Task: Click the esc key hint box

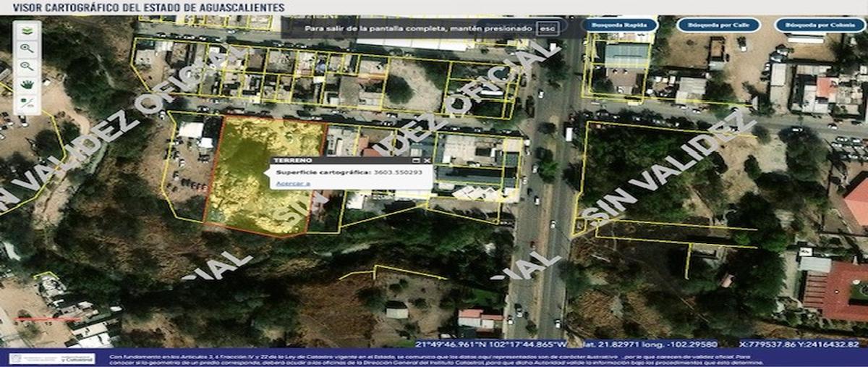Action: (548, 28)
